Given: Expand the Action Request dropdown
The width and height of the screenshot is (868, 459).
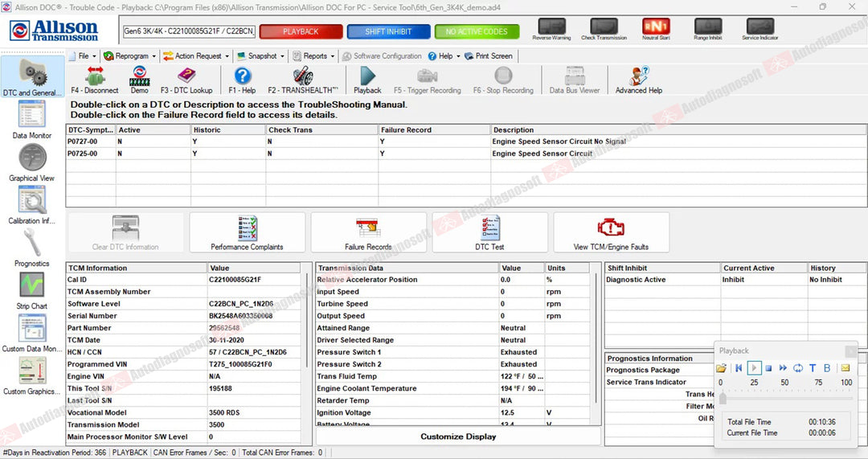Looking at the screenshot, I should [x=196, y=56].
